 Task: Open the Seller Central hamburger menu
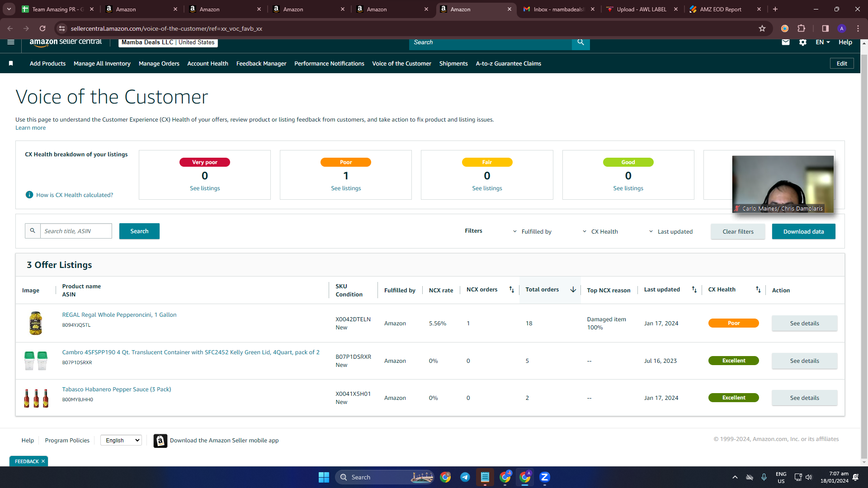pos(11,42)
